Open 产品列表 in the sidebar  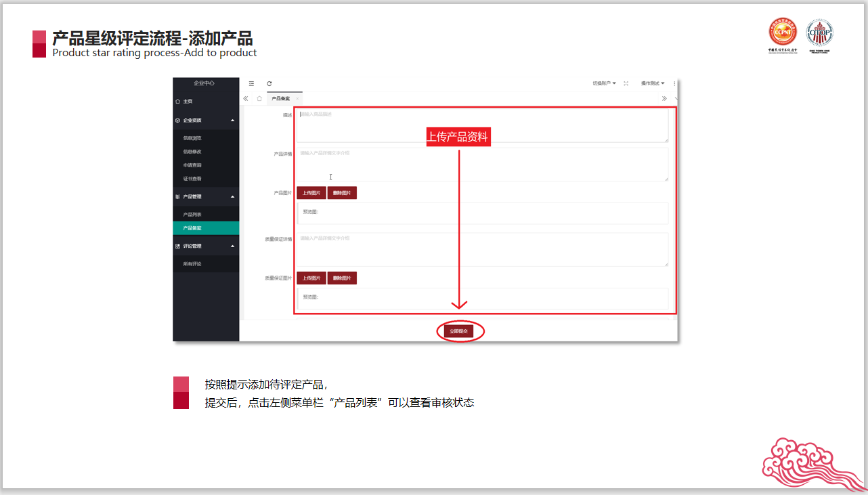coord(206,215)
